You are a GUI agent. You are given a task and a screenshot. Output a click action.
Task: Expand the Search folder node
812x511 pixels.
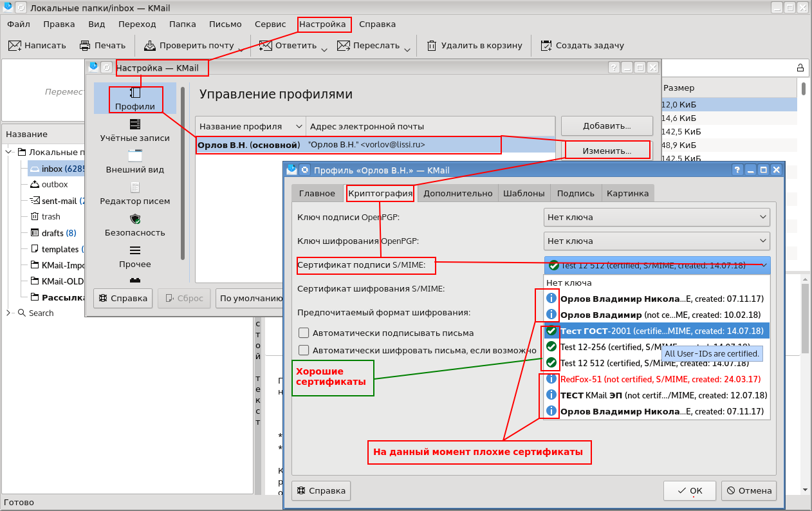click(9, 313)
